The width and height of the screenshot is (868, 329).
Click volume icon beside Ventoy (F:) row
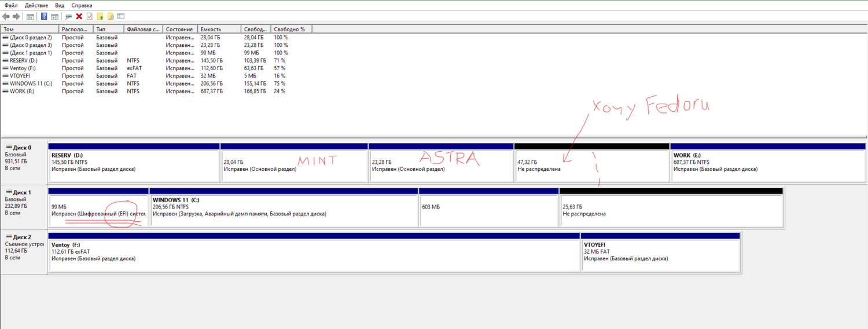(6, 68)
